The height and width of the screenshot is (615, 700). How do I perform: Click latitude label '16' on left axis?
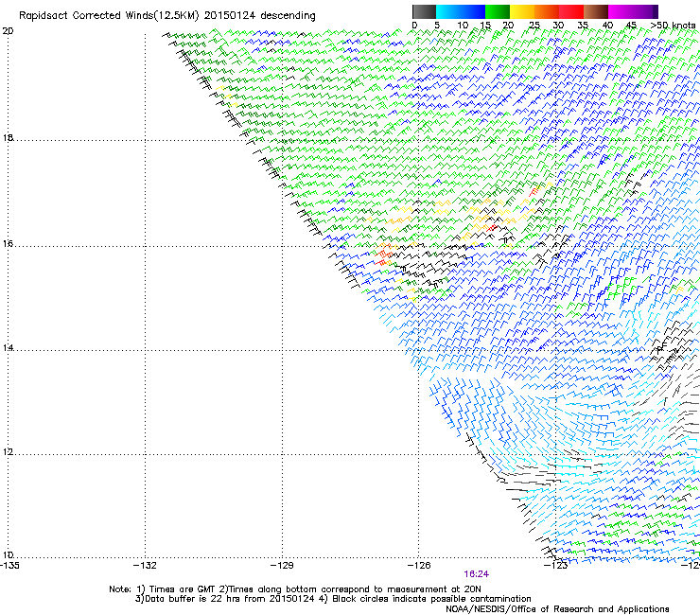8,243
